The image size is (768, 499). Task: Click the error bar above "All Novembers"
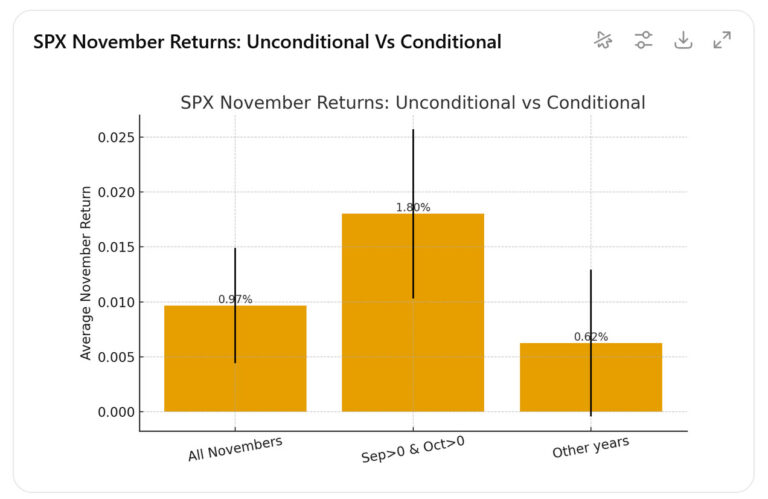tap(235, 270)
